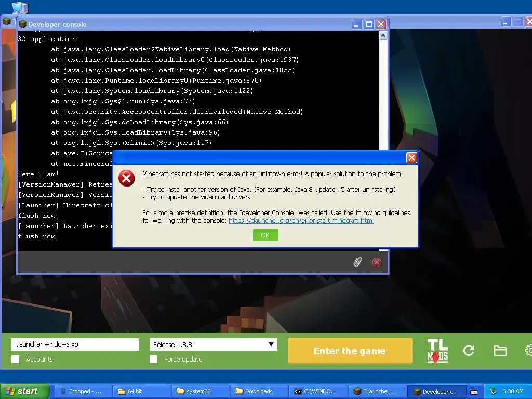Screen dimensions: 532x399
Task: Toggle the Accounts checkbox
Action: 15,360
